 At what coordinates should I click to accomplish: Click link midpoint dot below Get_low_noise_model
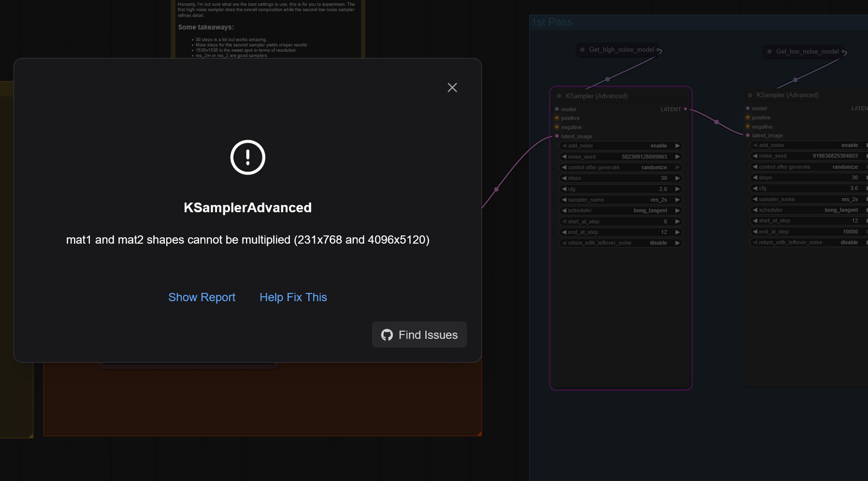click(795, 80)
